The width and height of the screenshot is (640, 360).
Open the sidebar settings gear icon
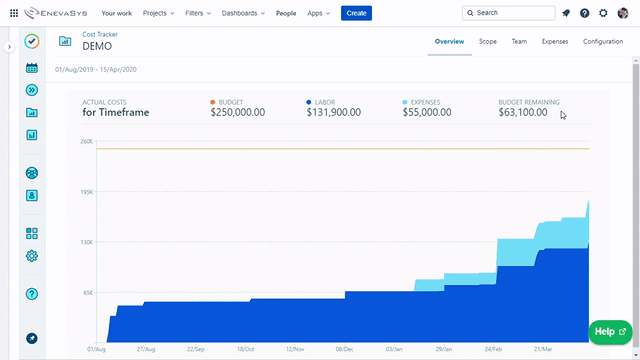32,256
